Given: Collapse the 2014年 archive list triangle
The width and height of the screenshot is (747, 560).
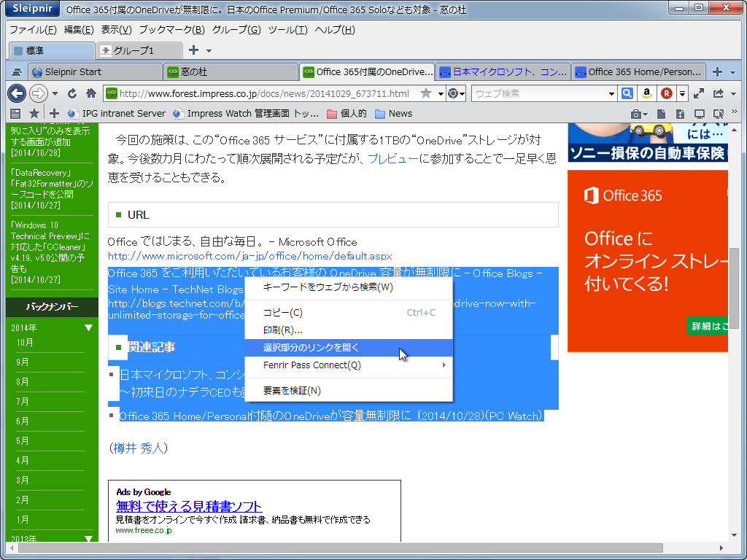Looking at the screenshot, I should coord(89,328).
